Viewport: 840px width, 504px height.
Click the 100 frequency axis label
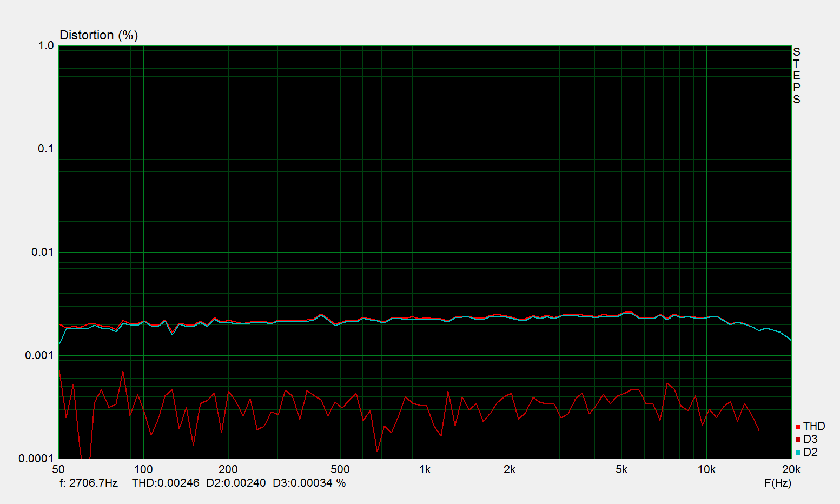[143, 469]
